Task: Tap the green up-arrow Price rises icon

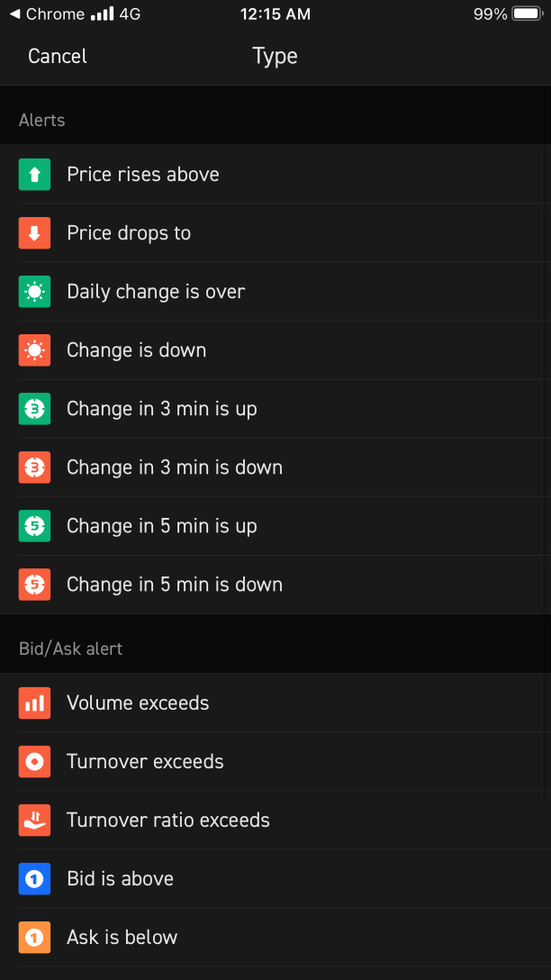Action: tap(34, 175)
